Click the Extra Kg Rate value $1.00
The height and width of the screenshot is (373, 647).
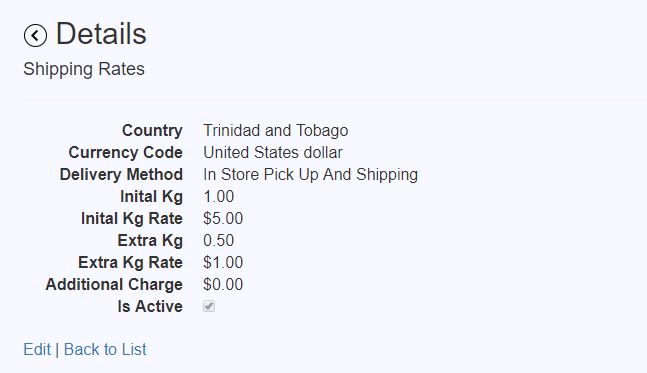(x=223, y=262)
